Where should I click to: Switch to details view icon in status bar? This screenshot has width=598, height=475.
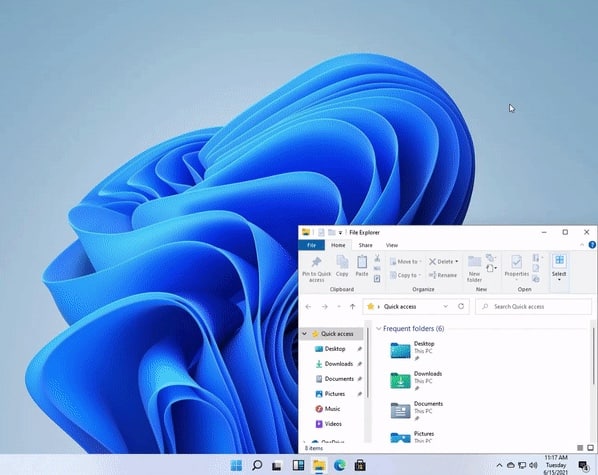coord(580,448)
